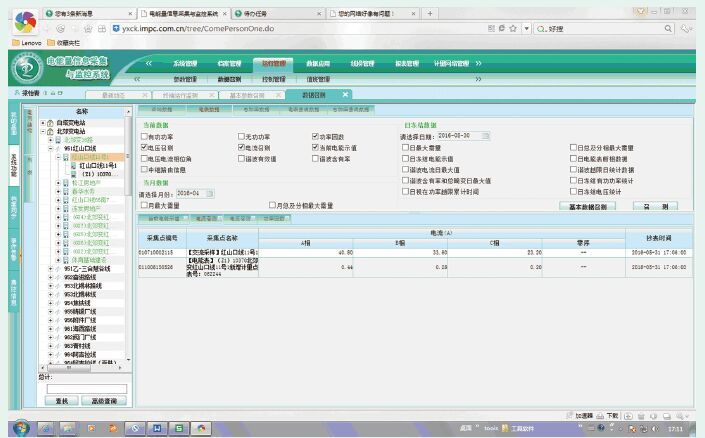Screen dimensions: 705x438
Task: Expand the 自保变电站 tree node
Action: [41, 123]
